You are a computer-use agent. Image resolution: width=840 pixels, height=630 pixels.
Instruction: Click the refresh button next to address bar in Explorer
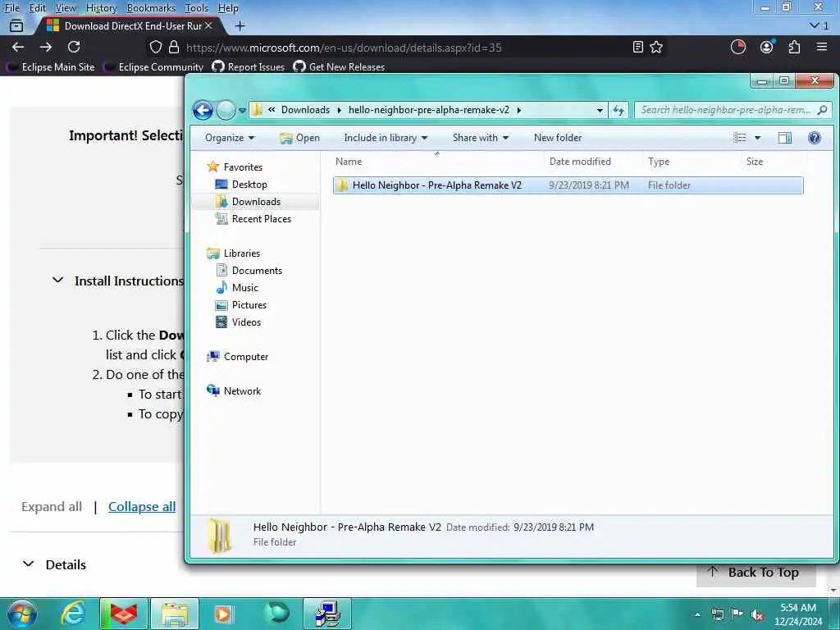tap(619, 111)
